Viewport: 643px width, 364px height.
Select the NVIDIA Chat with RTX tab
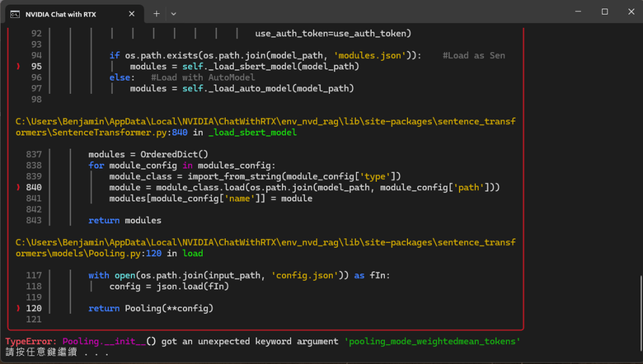point(74,14)
